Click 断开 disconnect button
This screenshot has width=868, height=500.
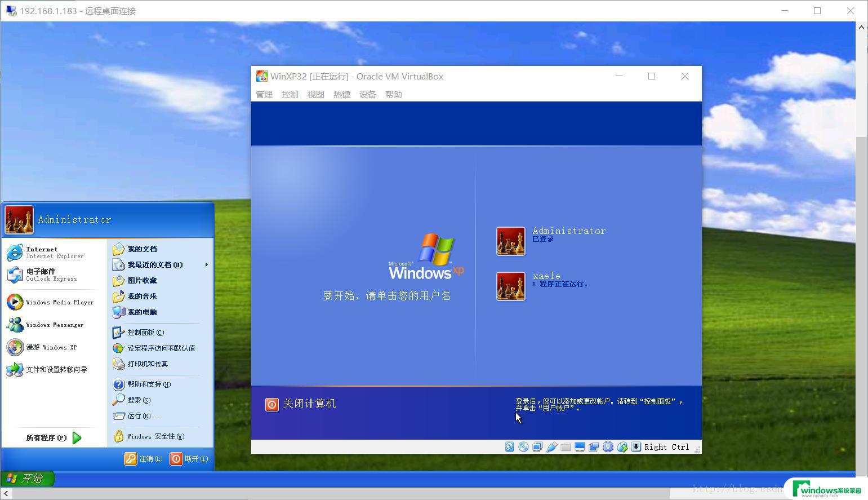point(189,459)
